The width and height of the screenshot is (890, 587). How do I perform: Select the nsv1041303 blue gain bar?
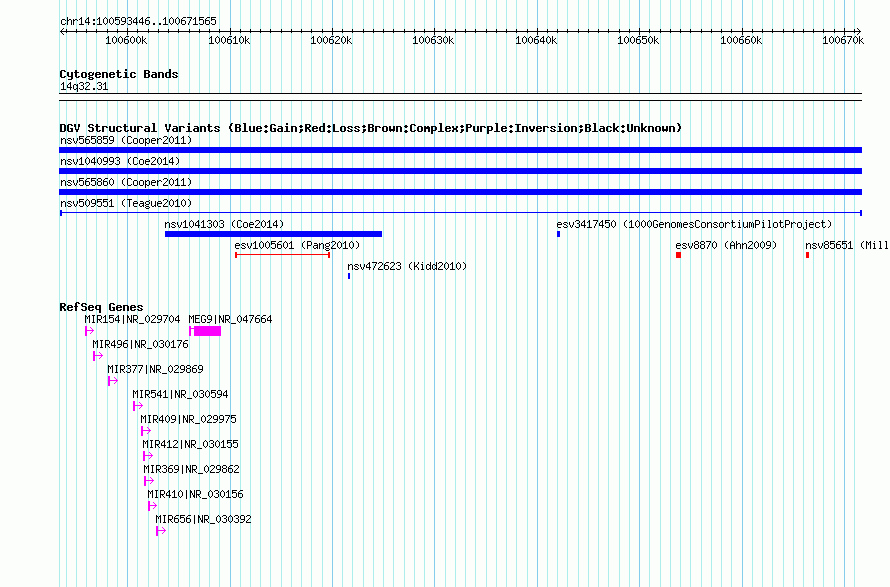tap(274, 234)
